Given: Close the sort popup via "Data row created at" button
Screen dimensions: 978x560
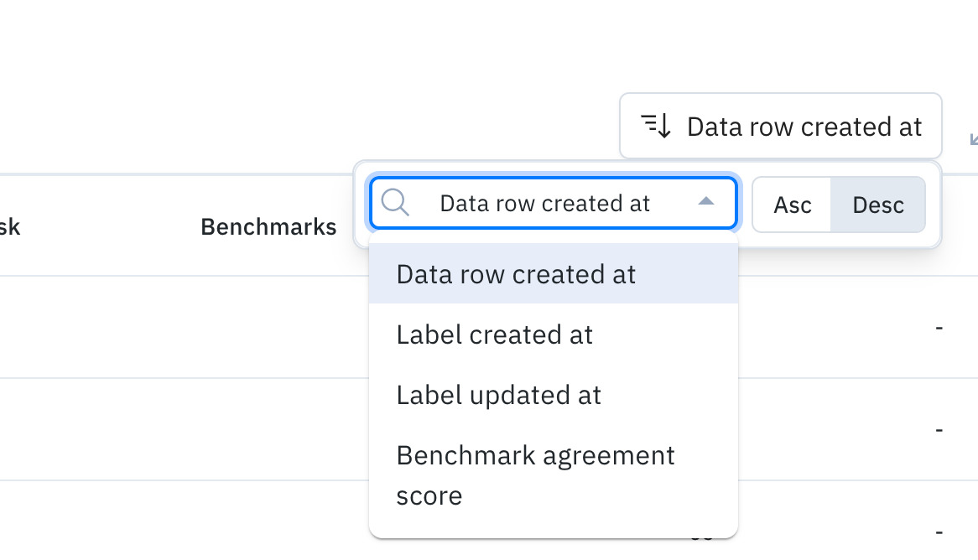Looking at the screenshot, I should pos(781,127).
